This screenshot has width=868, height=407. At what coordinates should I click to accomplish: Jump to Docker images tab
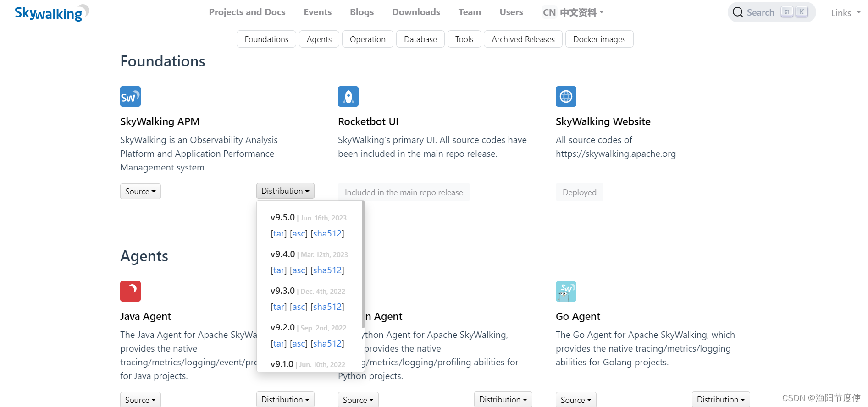click(x=599, y=39)
